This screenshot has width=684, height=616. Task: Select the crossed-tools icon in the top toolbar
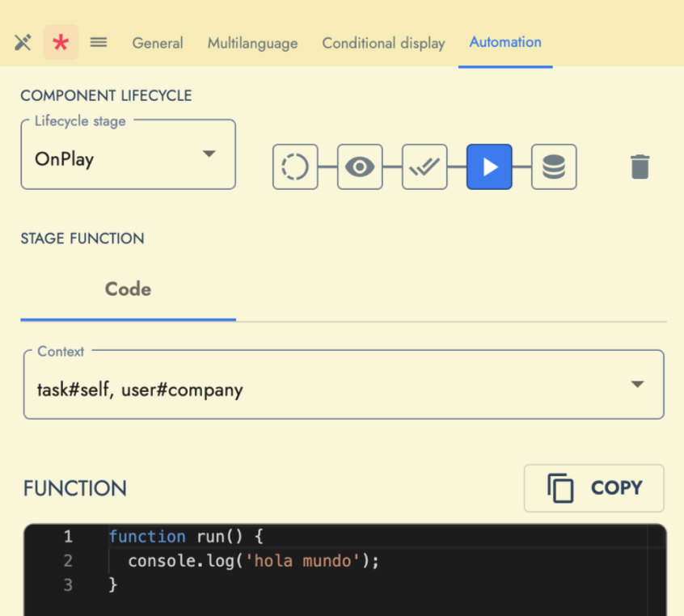[x=22, y=43]
